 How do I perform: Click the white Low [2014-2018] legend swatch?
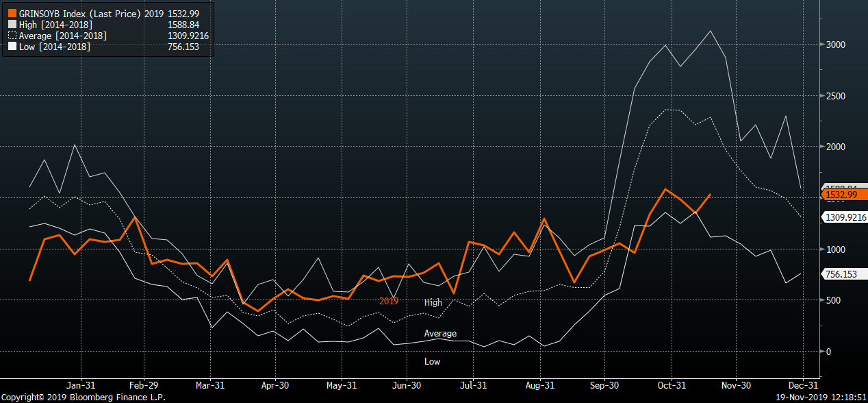[x=12, y=47]
